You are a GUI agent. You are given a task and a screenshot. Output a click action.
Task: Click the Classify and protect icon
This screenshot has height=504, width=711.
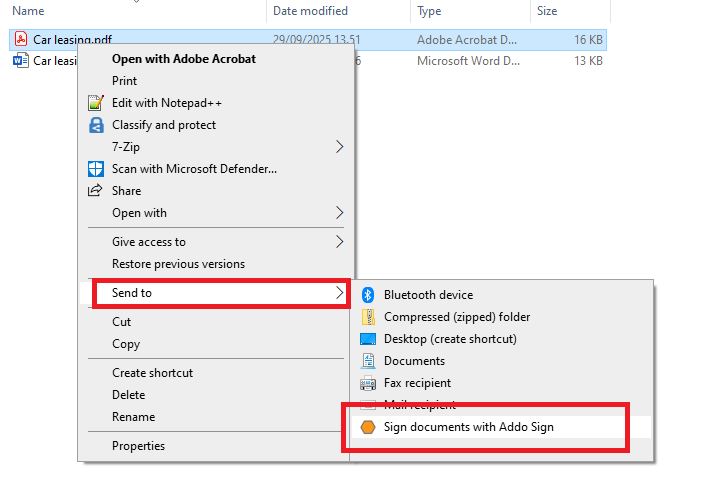click(x=96, y=125)
